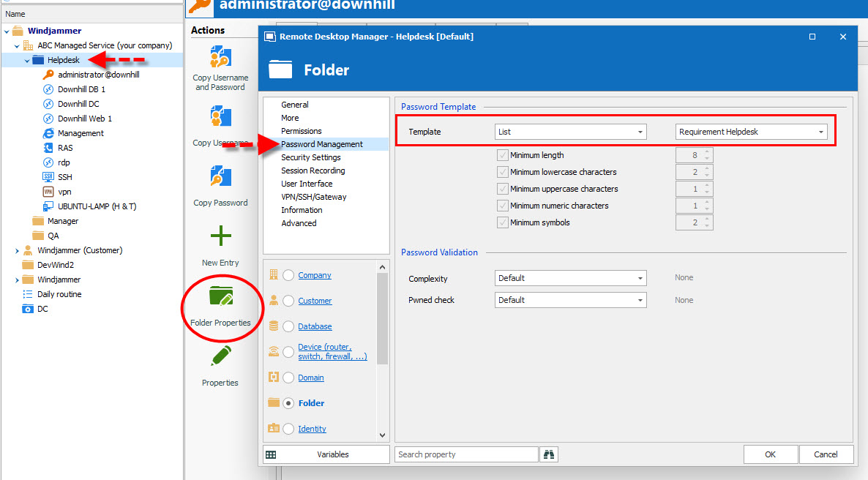Select UBUNTU-LAMP entry icon
Screen dimensions: 868x480
(48, 206)
